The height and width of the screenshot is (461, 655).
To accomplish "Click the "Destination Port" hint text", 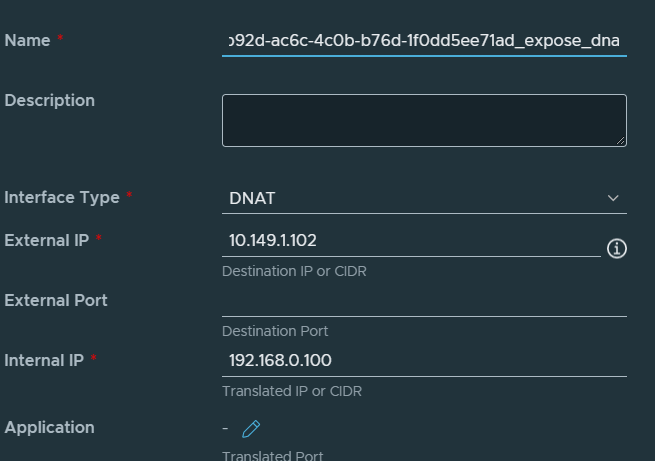I will (x=275, y=331).
